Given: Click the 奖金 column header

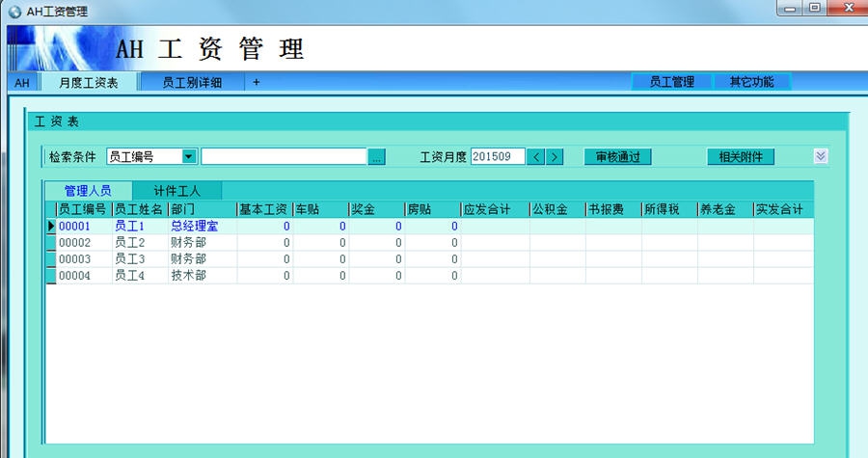Looking at the screenshot, I should pos(376,209).
